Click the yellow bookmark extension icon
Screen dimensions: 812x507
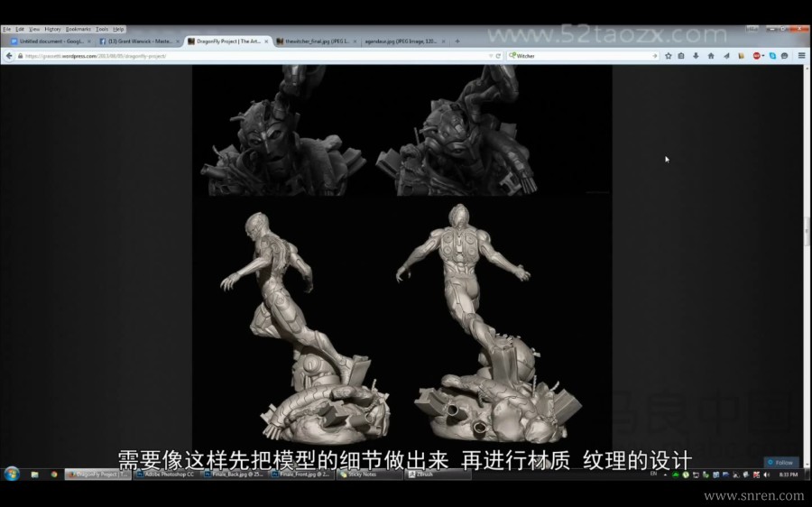741,56
